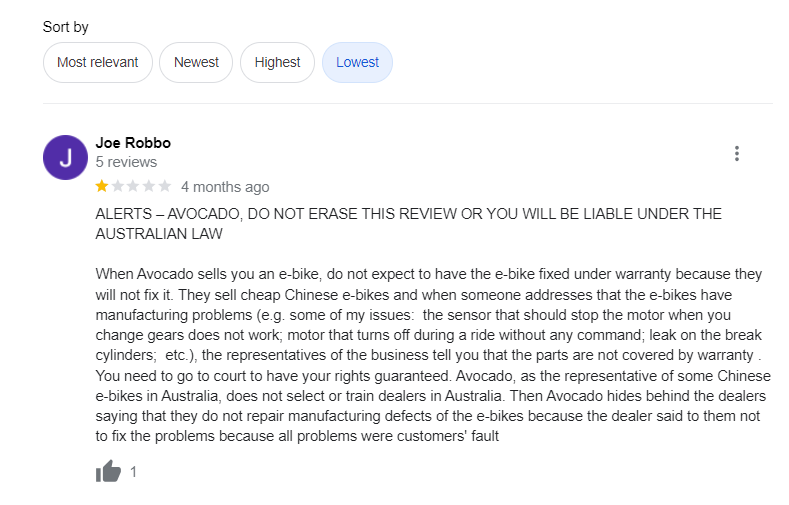The image size is (789, 505).
Task: Sort reviews by Most relevant
Action: [x=98, y=62]
